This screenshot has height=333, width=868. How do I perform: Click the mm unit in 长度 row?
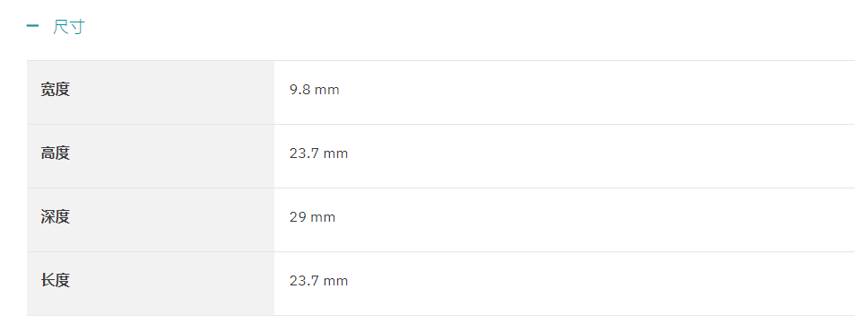[x=335, y=282]
